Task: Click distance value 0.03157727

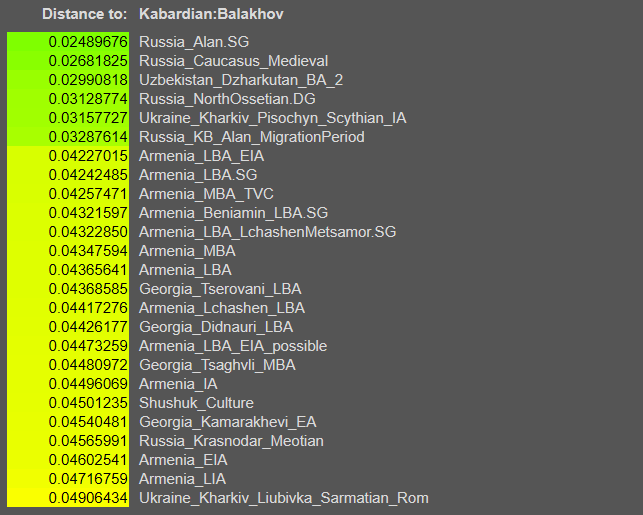Action: click(x=88, y=118)
